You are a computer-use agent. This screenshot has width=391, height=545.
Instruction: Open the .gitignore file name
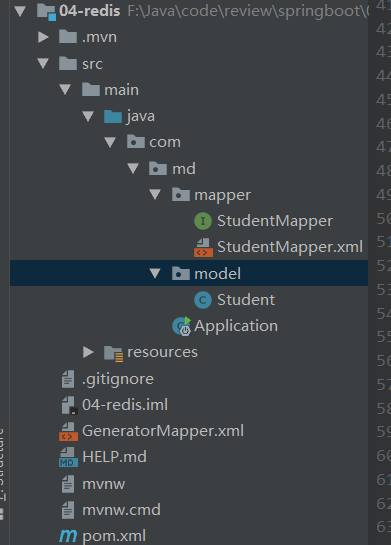click(118, 379)
